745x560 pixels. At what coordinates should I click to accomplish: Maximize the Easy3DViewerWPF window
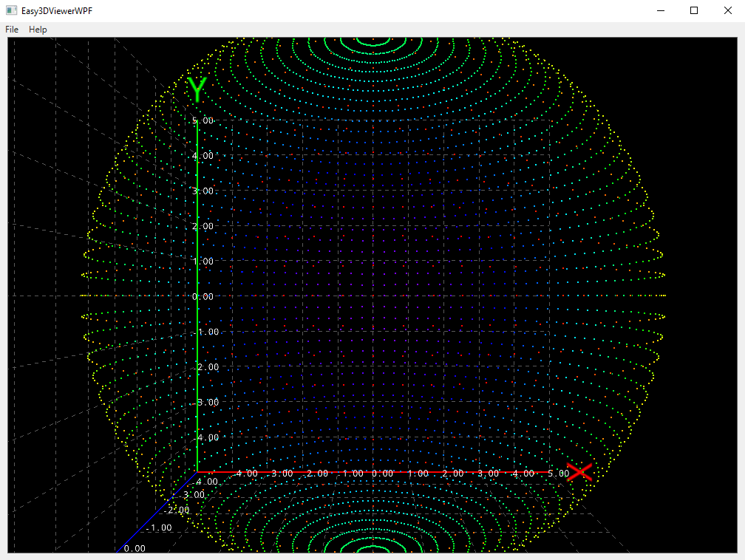tap(693, 10)
